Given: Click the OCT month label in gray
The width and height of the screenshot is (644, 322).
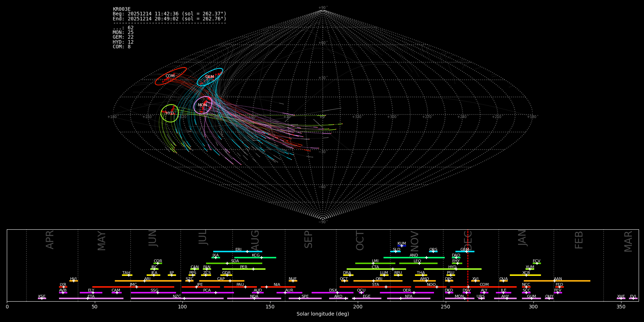Looking at the screenshot, I should click(360, 240).
